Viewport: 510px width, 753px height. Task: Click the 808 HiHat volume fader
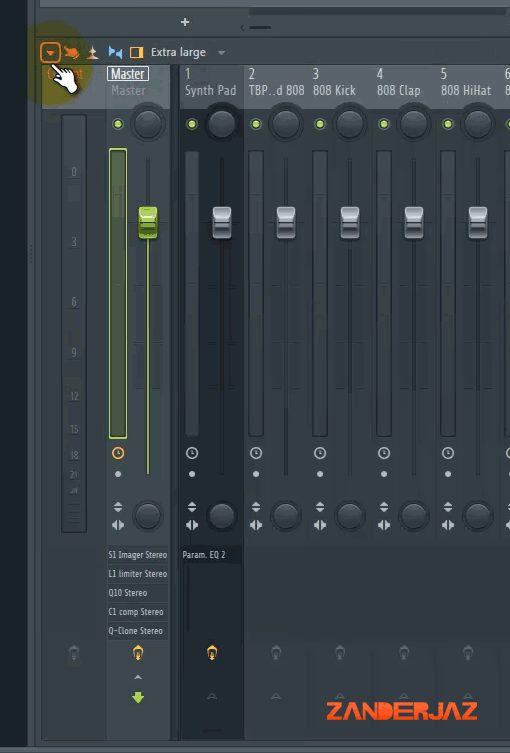click(478, 222)
